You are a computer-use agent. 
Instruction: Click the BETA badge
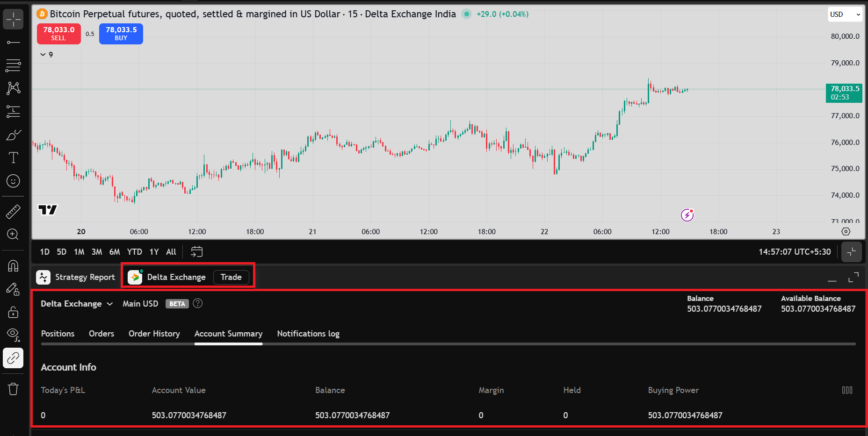(177, 304)
